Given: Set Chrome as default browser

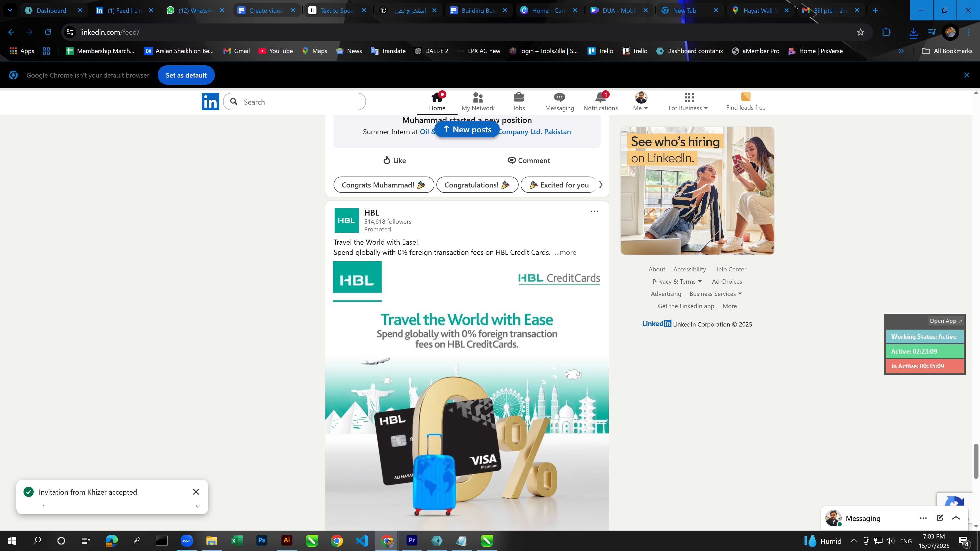Looking at the screenshot, I should pos(186,75).
